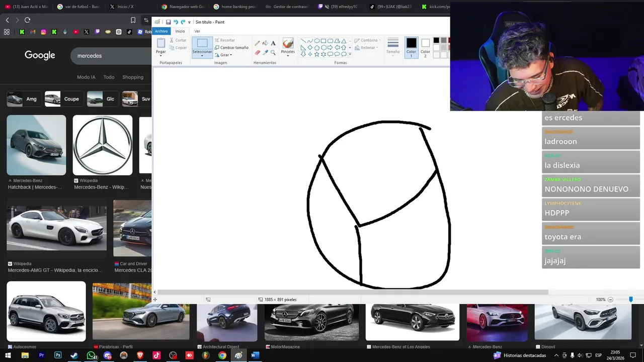Screen dimensions: 644x362
Task: Expand the Seleccionar dropdown arrow
Action: 202,55
